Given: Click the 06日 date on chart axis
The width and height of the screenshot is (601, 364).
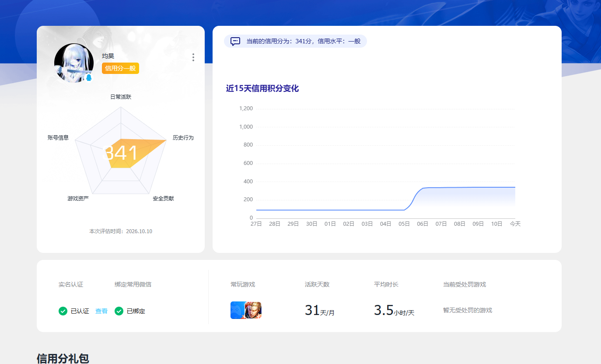Looking at the screenshot, I should coord(423,224).
